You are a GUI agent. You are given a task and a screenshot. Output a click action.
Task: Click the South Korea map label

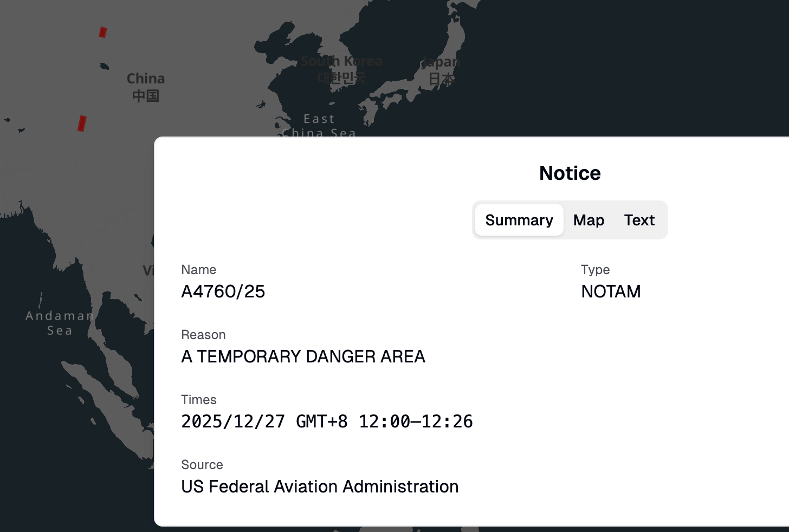341,62
